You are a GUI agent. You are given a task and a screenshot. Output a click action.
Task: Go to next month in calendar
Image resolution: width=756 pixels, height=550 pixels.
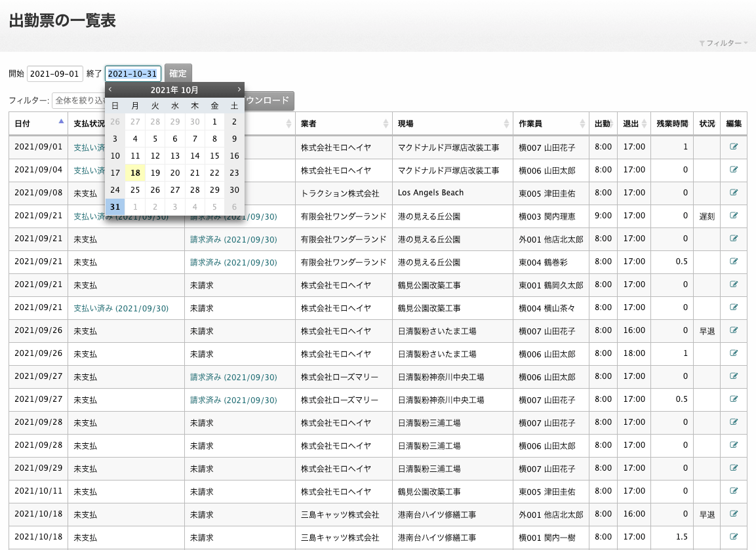[x=239, y=90]
